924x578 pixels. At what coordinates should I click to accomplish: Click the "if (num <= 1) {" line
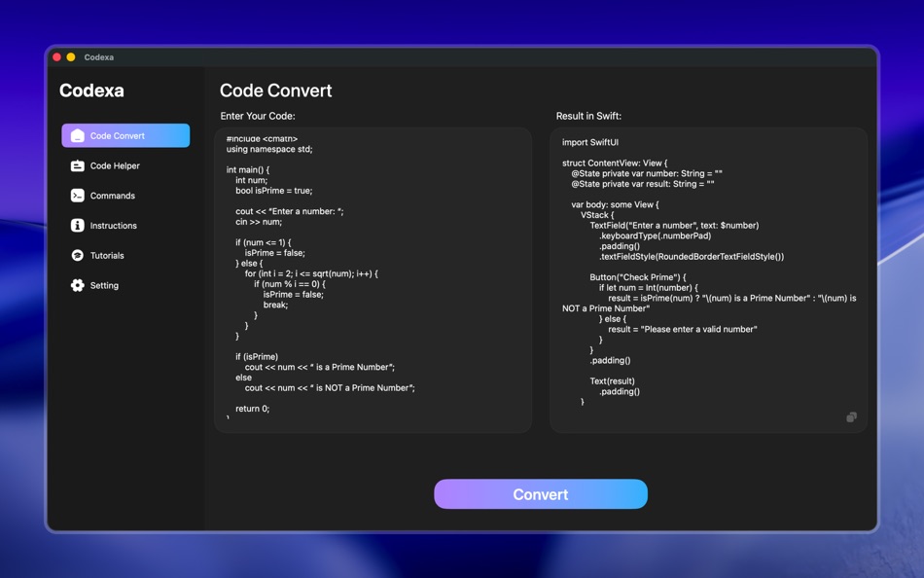tap(264, 242)
